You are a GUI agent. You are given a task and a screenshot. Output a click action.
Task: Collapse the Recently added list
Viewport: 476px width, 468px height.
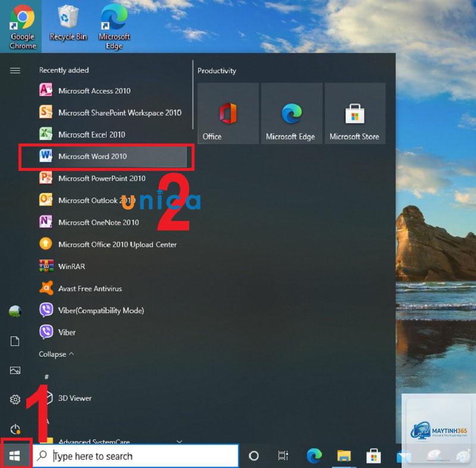(57, 354)
